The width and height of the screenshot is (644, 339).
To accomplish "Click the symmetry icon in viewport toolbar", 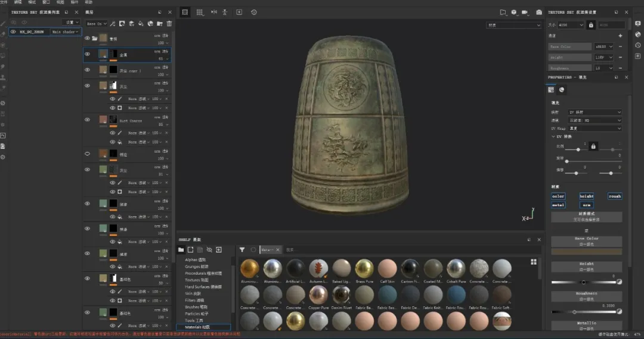I will click(213, 12).
